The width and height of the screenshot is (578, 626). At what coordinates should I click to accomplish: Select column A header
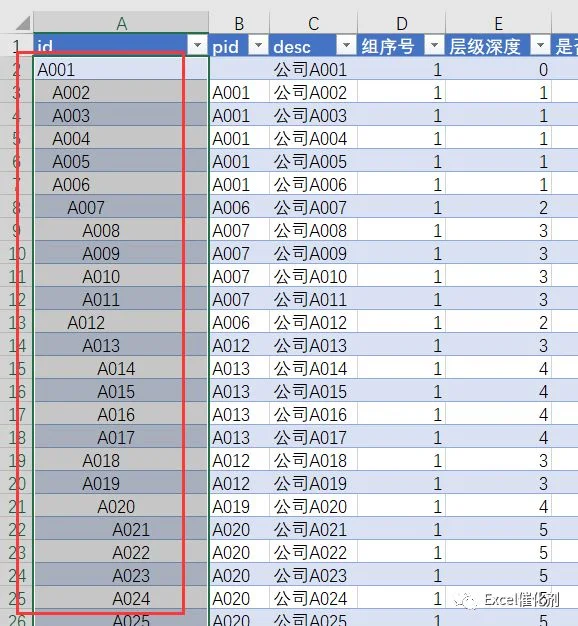pos(121,23)
